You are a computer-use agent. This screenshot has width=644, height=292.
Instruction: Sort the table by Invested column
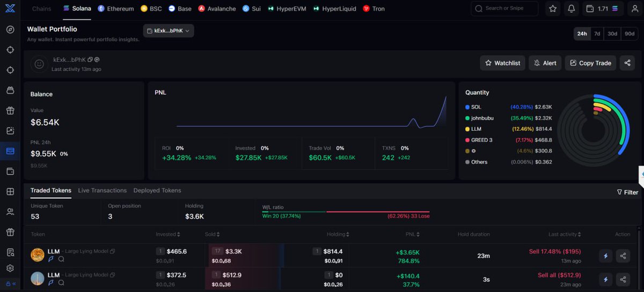pyautogui.click(x=168, y=234)
